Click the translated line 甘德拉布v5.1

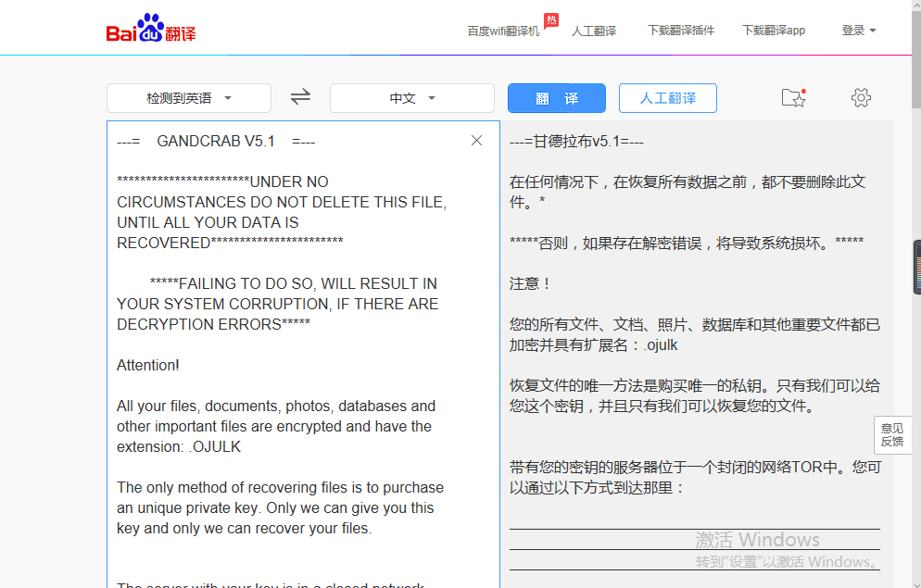coord(576,142)
